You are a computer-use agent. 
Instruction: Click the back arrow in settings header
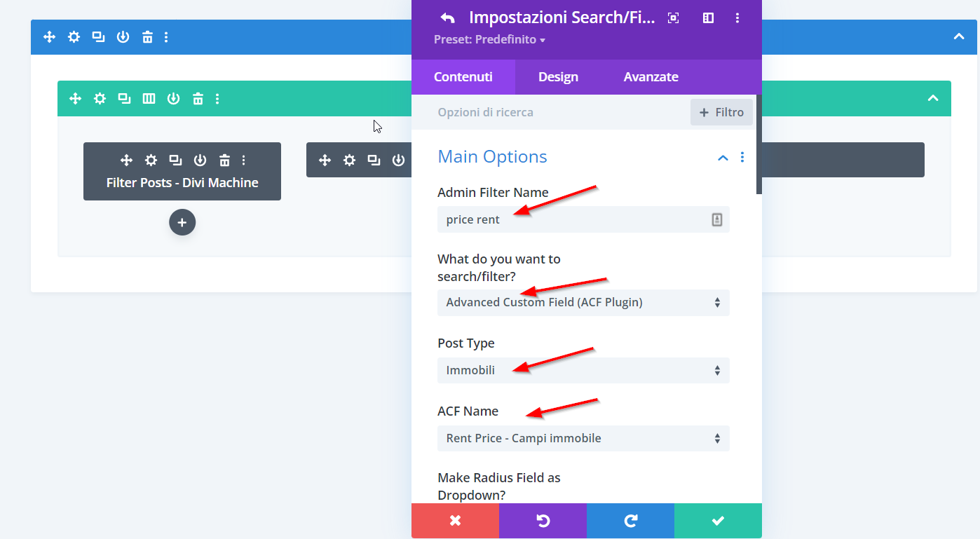(x=447, y=18)
